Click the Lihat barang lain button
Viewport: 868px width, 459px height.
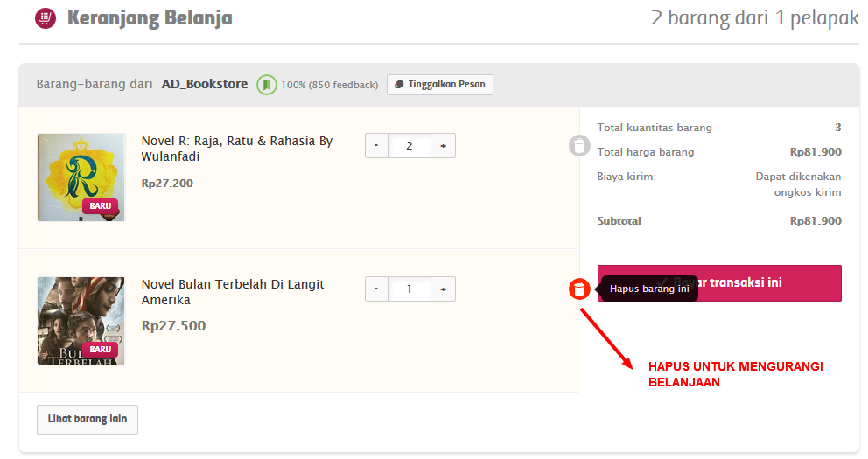pos(87,419)
